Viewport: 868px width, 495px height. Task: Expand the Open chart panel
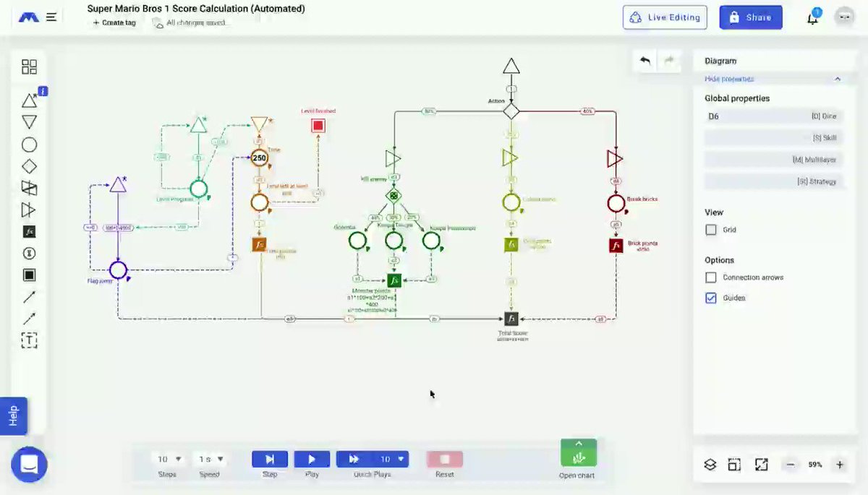coord(578,453)
